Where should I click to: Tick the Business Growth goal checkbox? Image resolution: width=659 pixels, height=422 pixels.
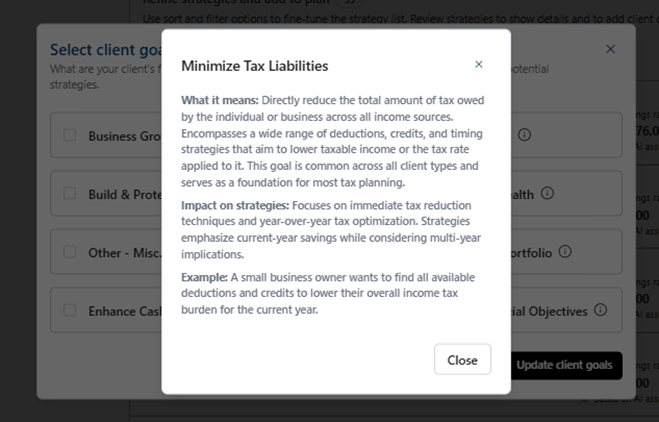click(x=70, y=136)
